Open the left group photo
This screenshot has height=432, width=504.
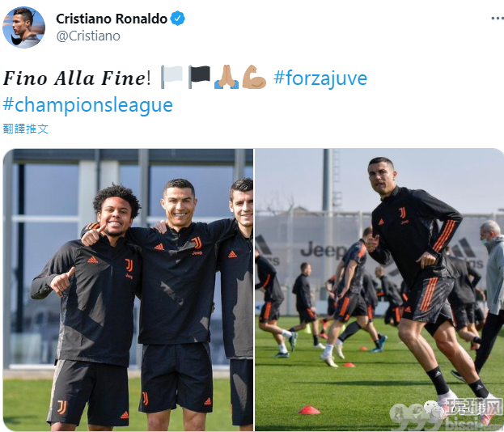coord(129,290)
